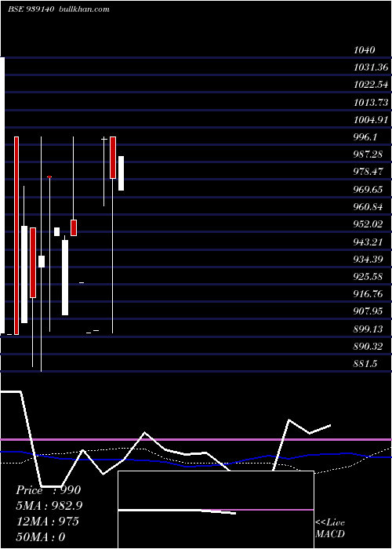
Task: Click the 890.32 price label
Action: (368, 347)
